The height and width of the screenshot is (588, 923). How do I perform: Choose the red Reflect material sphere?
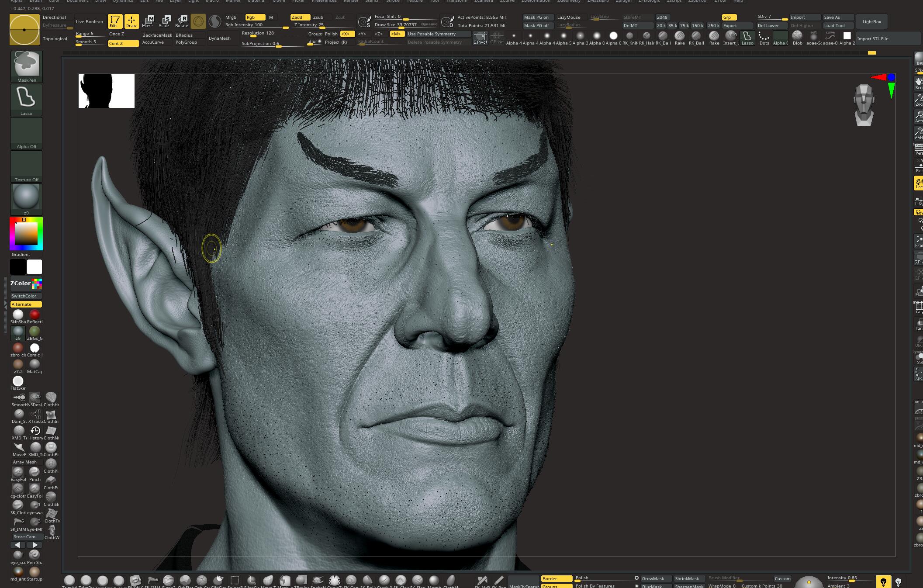point(35,317)
